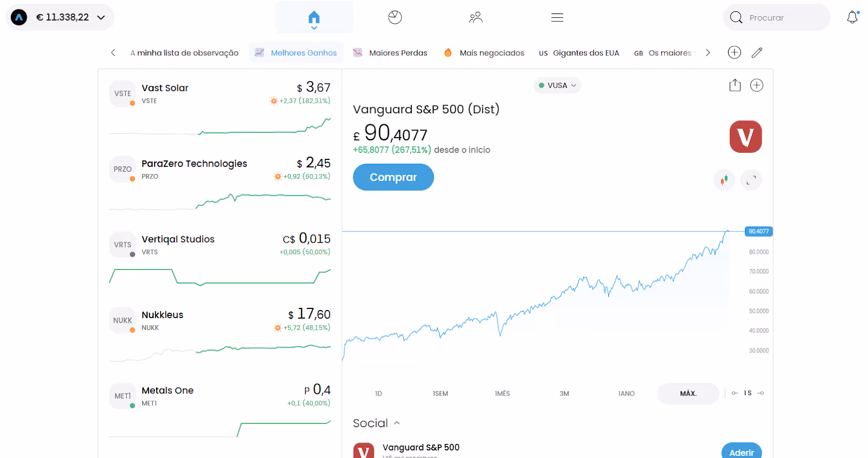Click the 90.4077 price label on chart
The width and height of the screenshot is (868, 458).
[x=758, y=231]
